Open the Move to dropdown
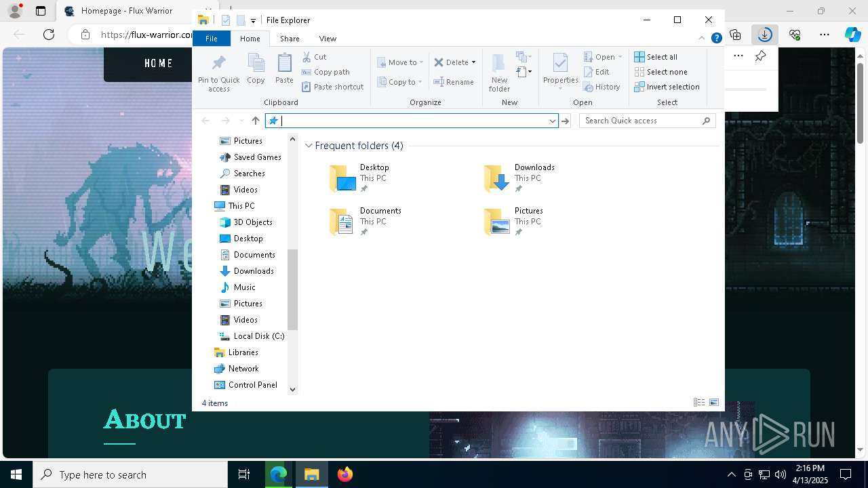The height and width of the screenshot is (488, 868). click(x=400, y=62)
